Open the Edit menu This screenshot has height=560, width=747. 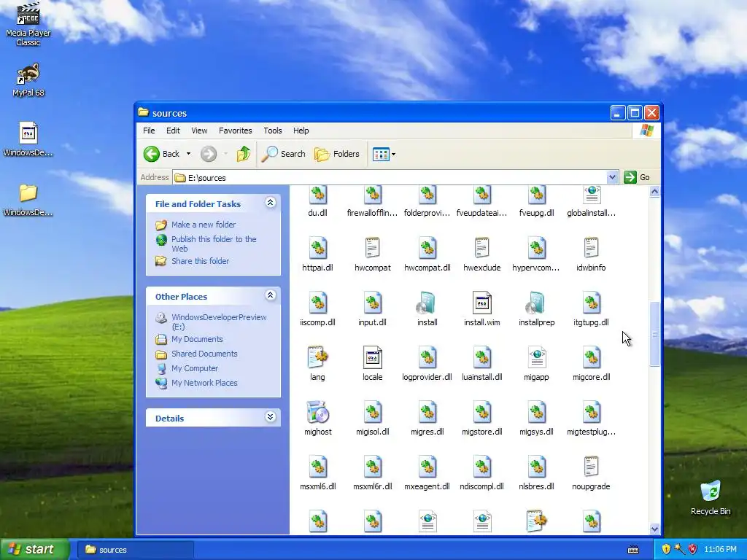point(173,131)
